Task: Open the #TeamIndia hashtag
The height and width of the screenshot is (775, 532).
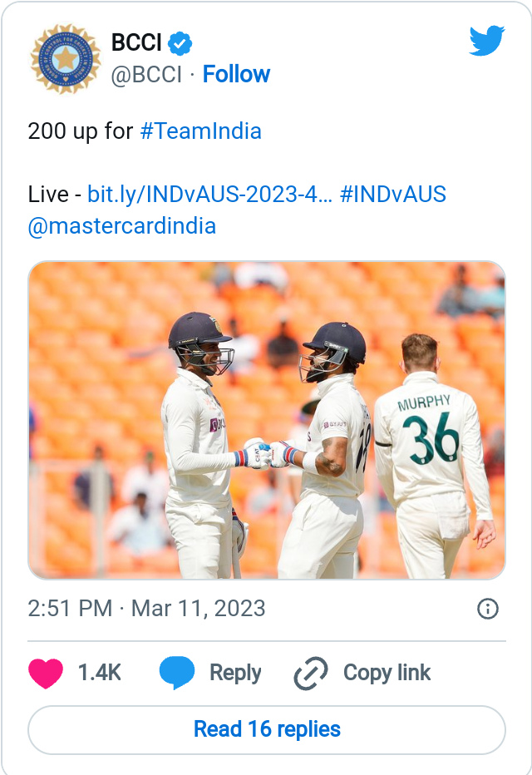Action: 200,131
